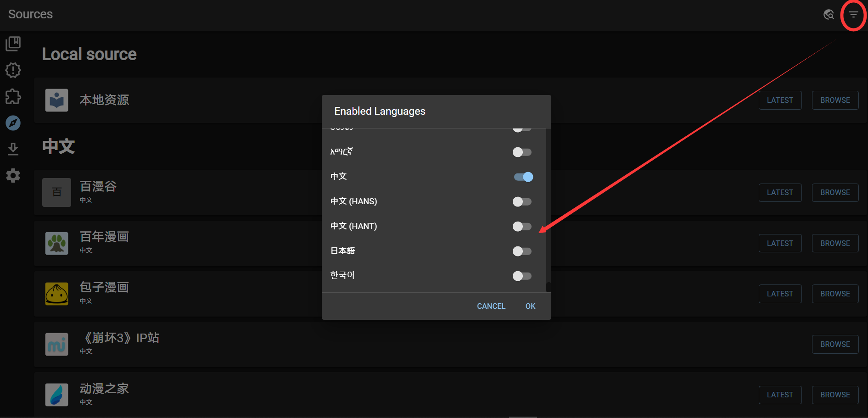Image resolution: width=868 pixels, height=418 pixels.
Task: Click the አማርኛ label in dialog
Action: click(342, 151)
